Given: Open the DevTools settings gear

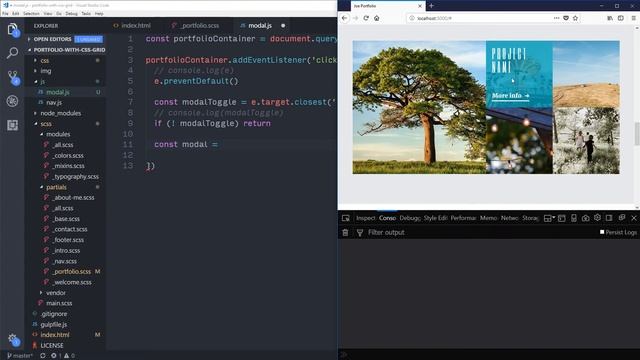Looking at the screenshot, I should tap(597, 218).
